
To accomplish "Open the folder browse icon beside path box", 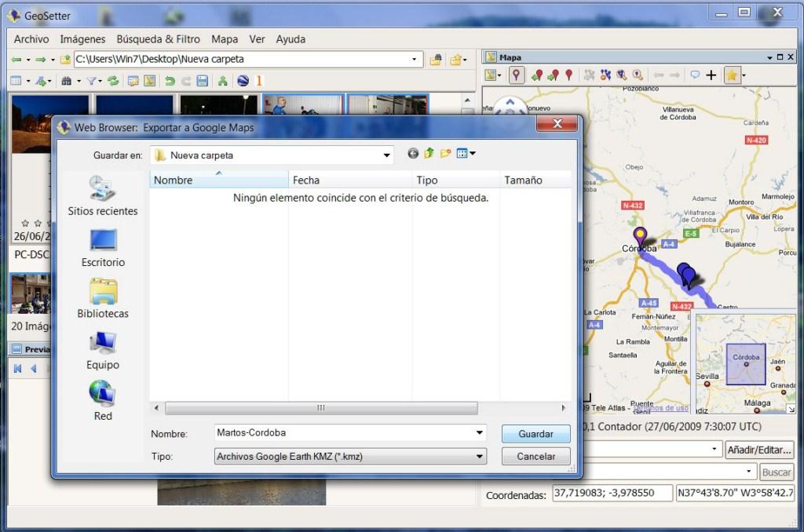I will (x=436, y=60).
